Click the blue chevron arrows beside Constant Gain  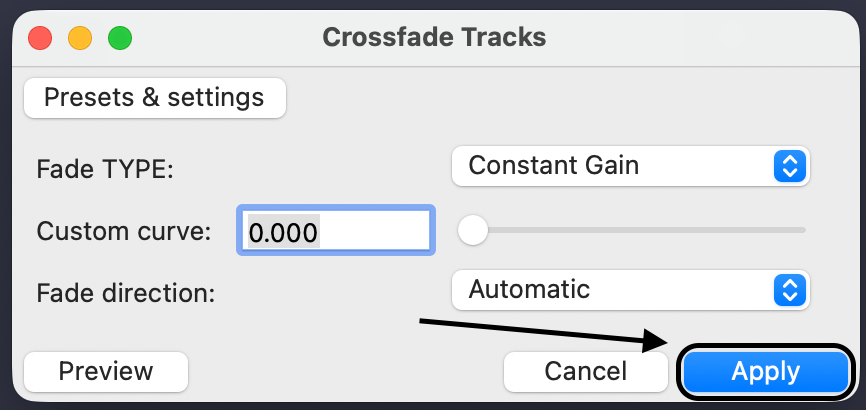point(790,166)
